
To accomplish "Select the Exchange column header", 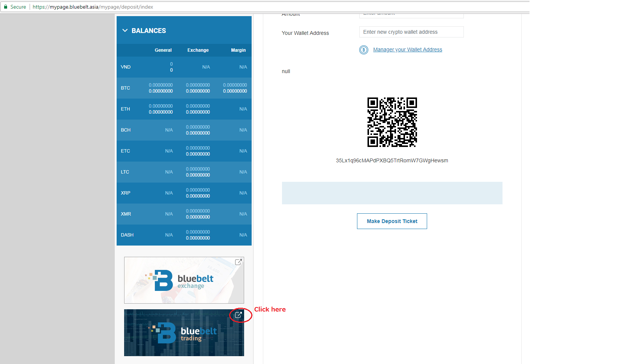I will [x=198, y=50].
